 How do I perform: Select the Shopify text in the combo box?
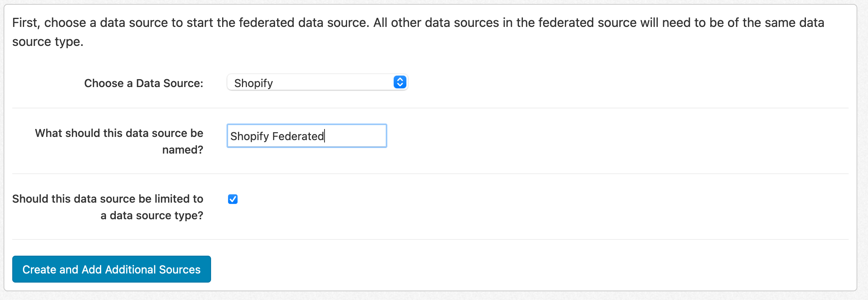(253, 83)
